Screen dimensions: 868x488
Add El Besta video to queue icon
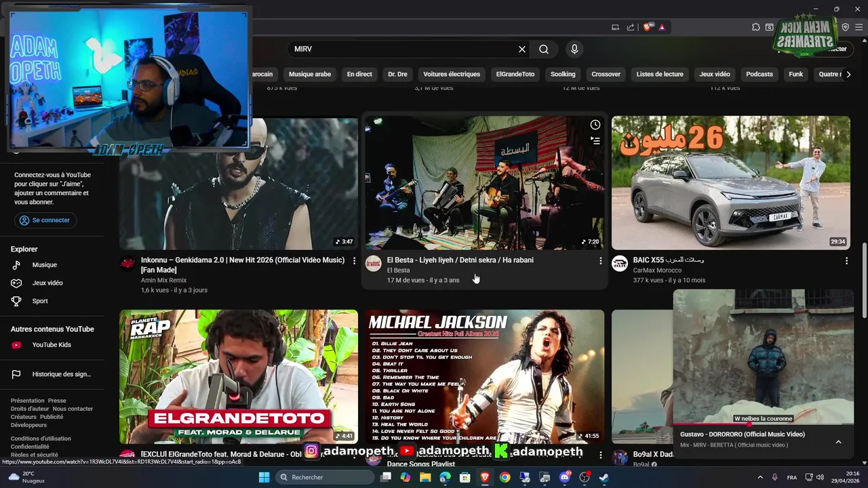pos(595,141)
